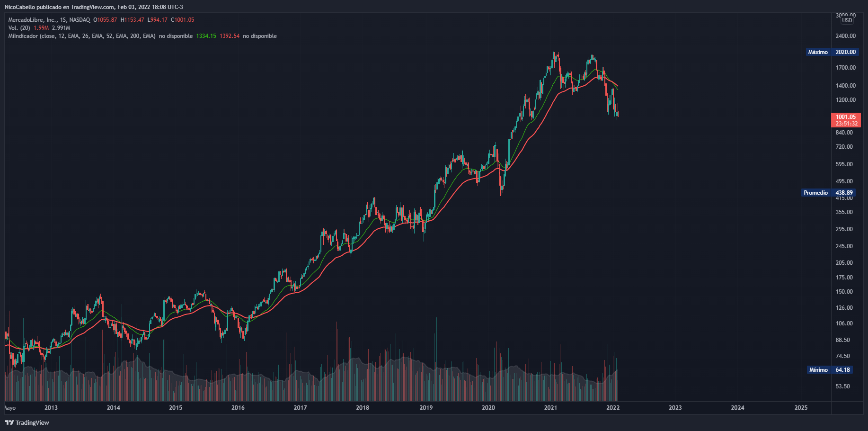868x431 pixels.
Task: Click the 595.00 price axis label
Action: pyautogui.click(x=844, y=164)
